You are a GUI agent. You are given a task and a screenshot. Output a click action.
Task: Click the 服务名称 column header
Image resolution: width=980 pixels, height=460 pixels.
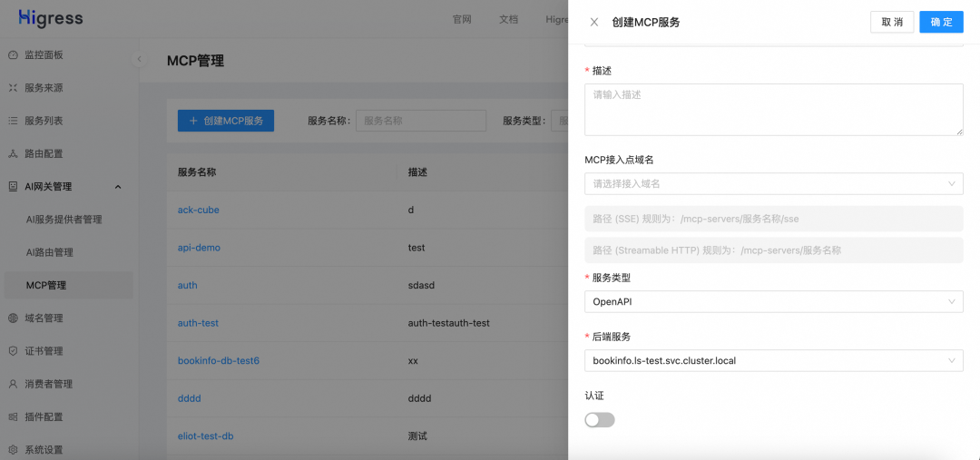tap(197, 171)
